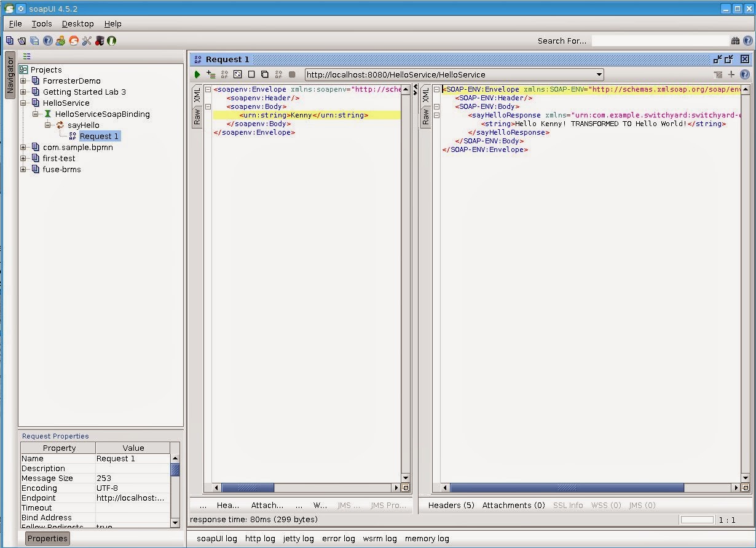Screen dimensions: 756x548
Task: Collapse the HelloServiceSoapBinding node
Action: click(36, 114)
